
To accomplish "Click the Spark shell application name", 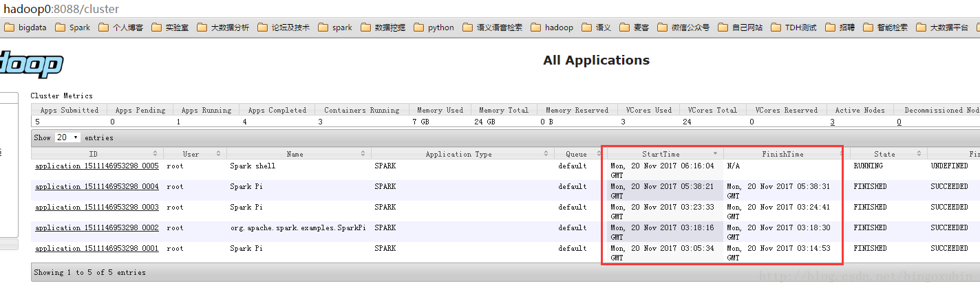I will (253, 166).
